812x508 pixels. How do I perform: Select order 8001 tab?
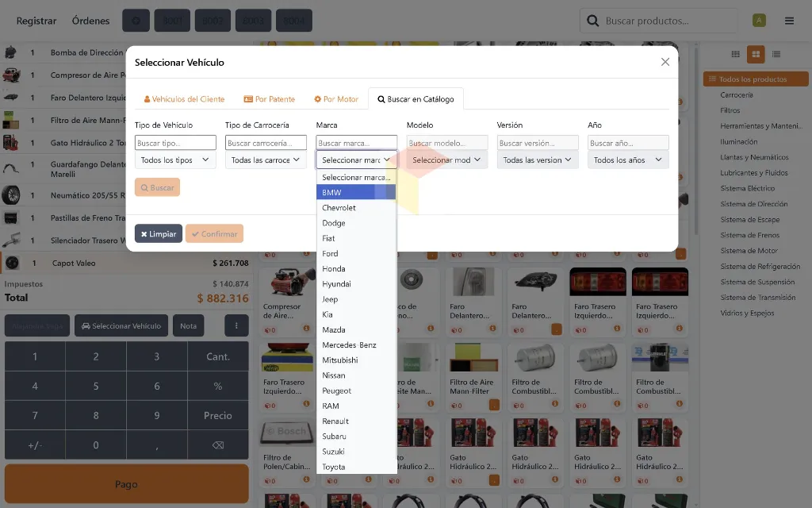tap(172, 21)
